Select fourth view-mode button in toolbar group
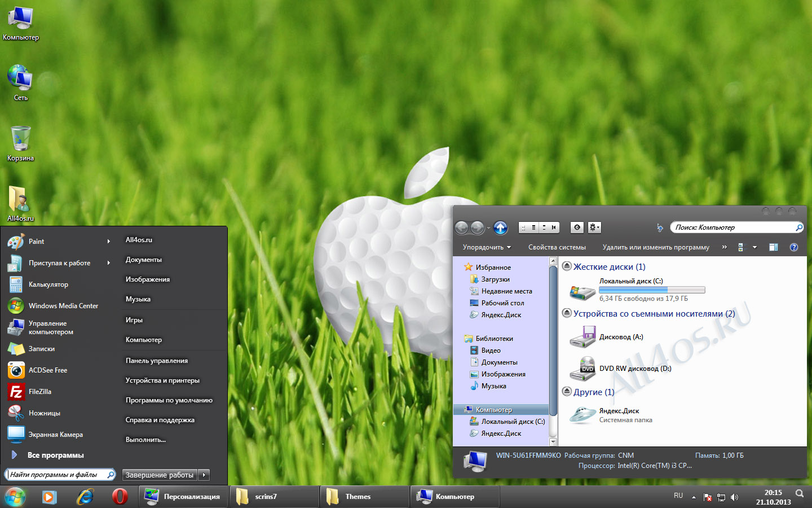 [x=554, y=227]
